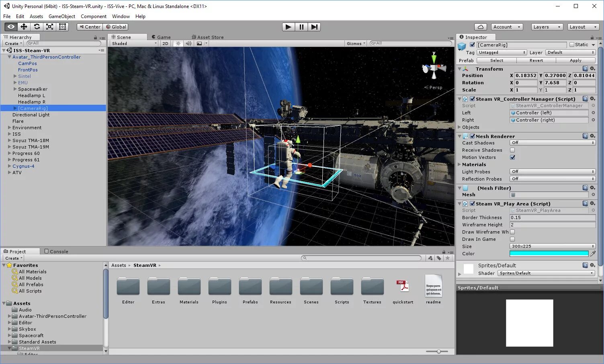Screen dimensions: 604x364
Task: Click Search by Type icon in Project
Action: 430,258
